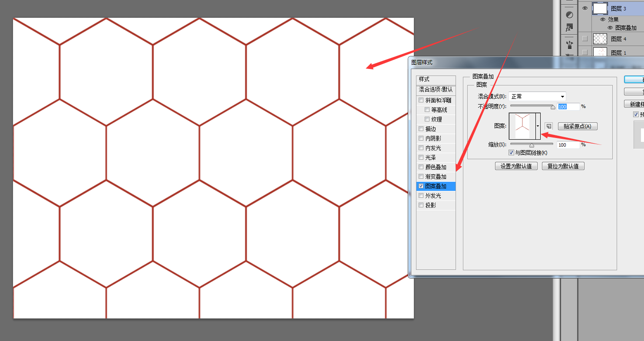Viewport: 644px width, 341px height.
Task: Toggle visibility of 效果 effects group
Action: (x=603, y=20)
